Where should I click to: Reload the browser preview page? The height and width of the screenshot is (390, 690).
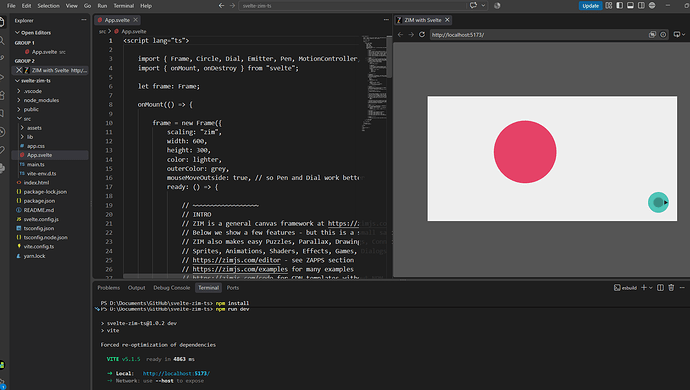[422, 34]
